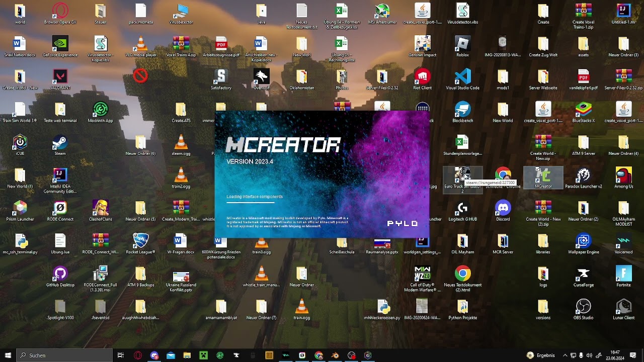
Task: Click the Ergebnis widget on the taskbar
Action: (x=541, y=355)
